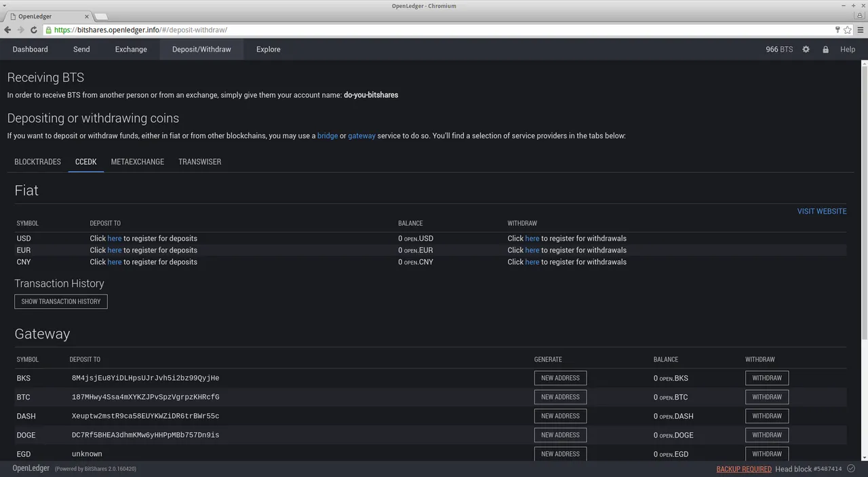Image resolution: width=868 pixels, height=477 pixels.
Task: Click 'here' to register EUR withdrawals
Action: [532, 250]
